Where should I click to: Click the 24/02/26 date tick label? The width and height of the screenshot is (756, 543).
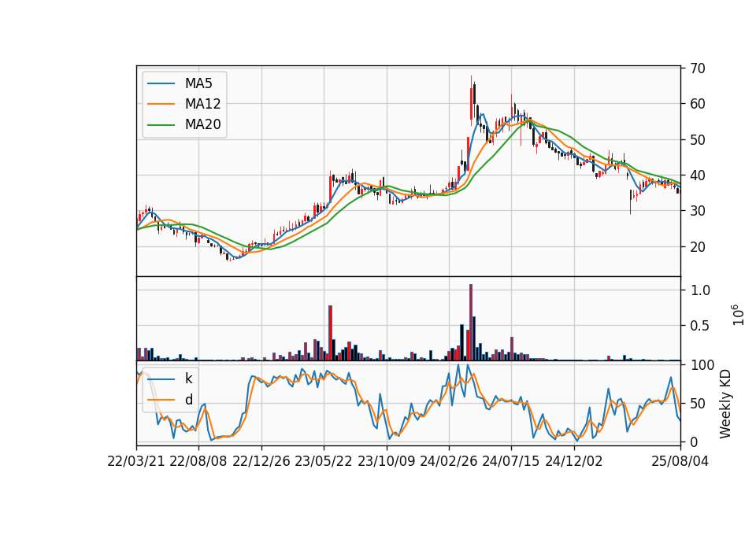tap(448, 461)
